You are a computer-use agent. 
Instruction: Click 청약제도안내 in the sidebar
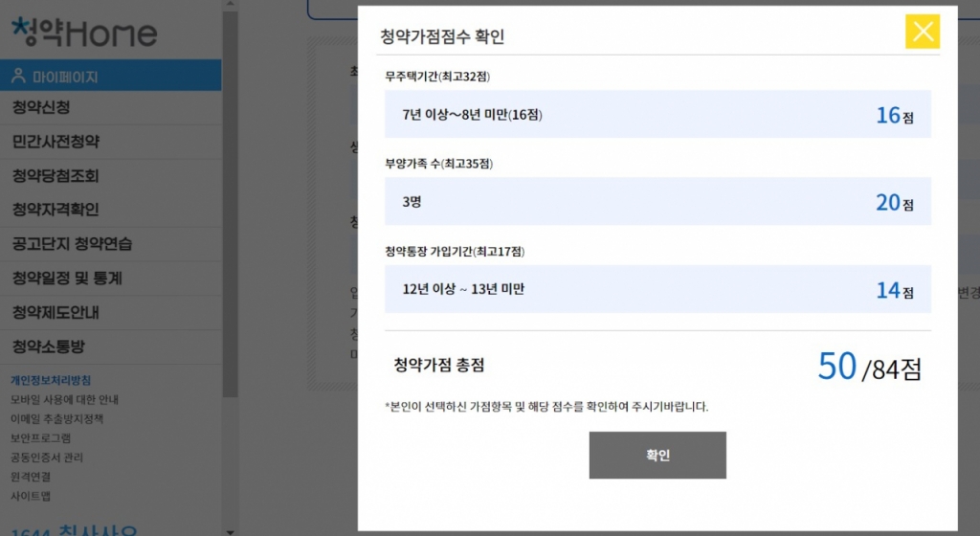pyautogui.click(x=56, y=313)
